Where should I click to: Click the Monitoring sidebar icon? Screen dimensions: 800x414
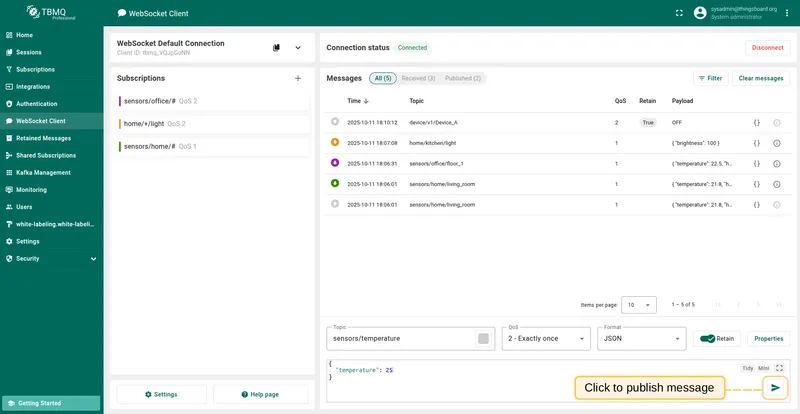(x=9, y=190)
